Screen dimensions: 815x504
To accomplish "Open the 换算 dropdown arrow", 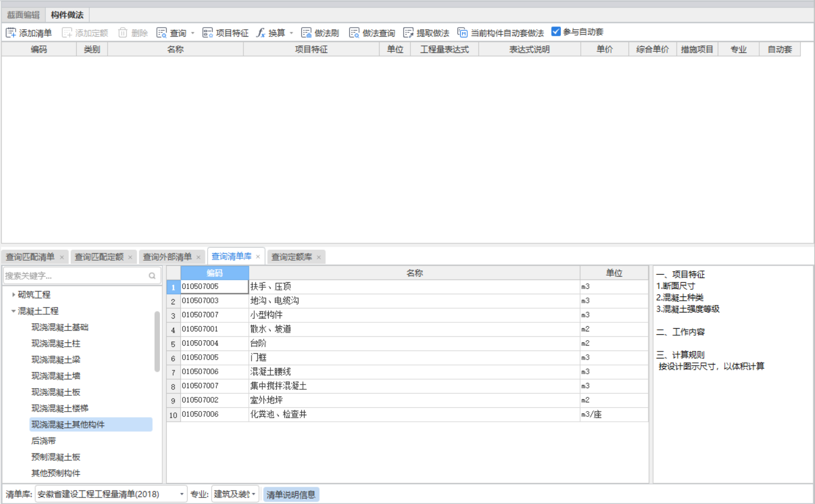I will point(291,33).
